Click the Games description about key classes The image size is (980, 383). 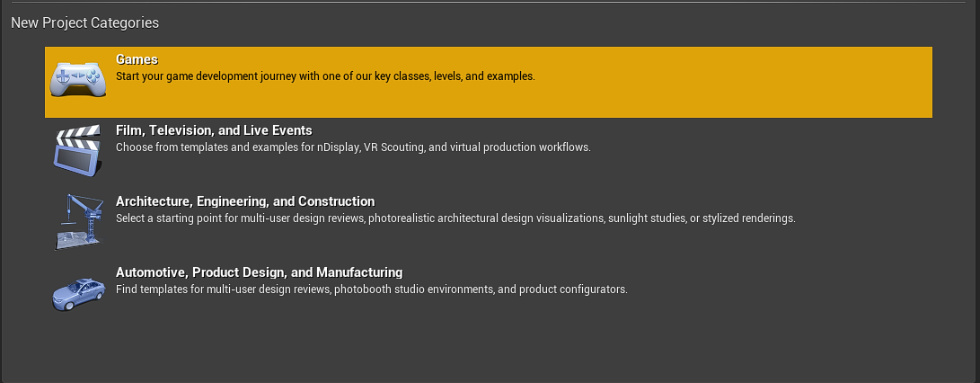pyautogui.click(x=325, y=76)
